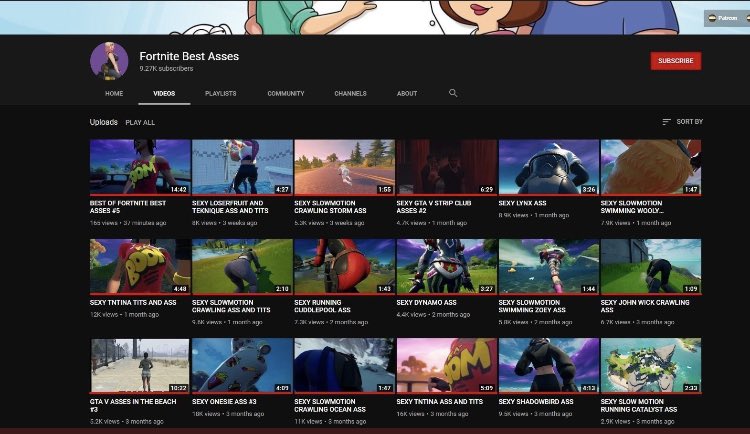Screen dimensions: 750x434
Task: Open the 1:55 video thumbnail
Action: click(x=344, y=167)
